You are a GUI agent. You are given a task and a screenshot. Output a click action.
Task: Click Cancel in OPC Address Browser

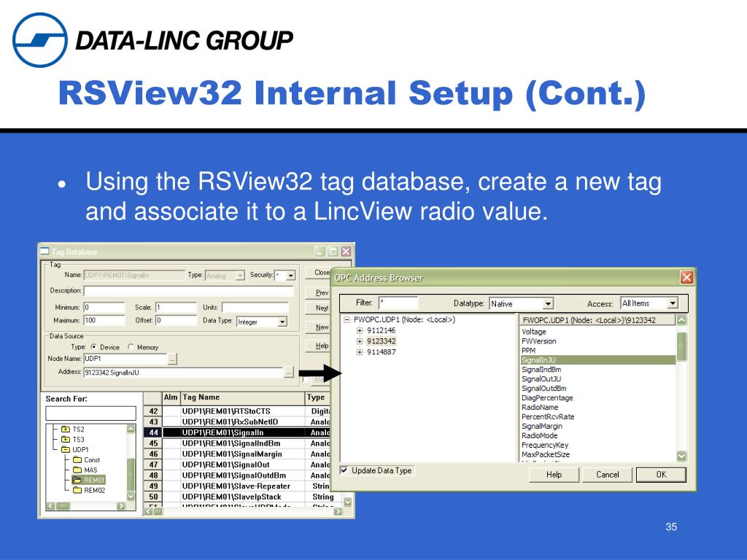click(x=608, y=475)
